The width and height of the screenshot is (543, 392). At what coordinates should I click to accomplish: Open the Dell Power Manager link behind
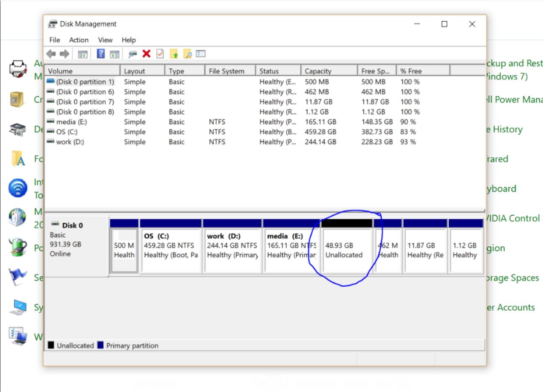click(x=515, y=100)
